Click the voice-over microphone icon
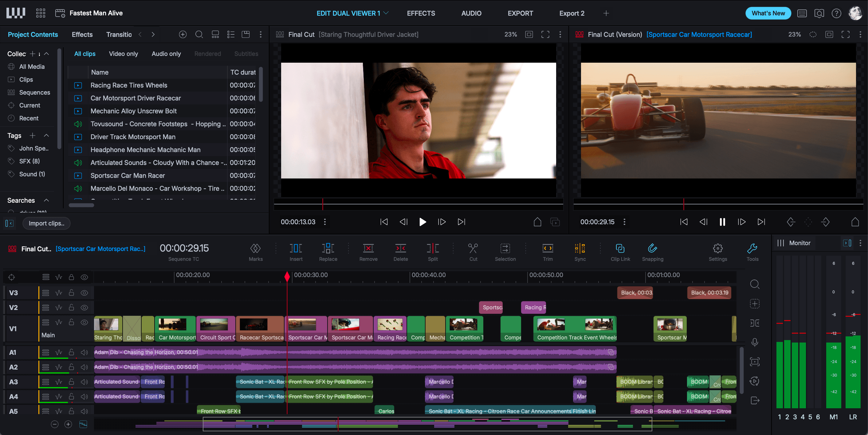Image resolution: width=868 pixels, height=435 pixels. (x=755, y=342)
